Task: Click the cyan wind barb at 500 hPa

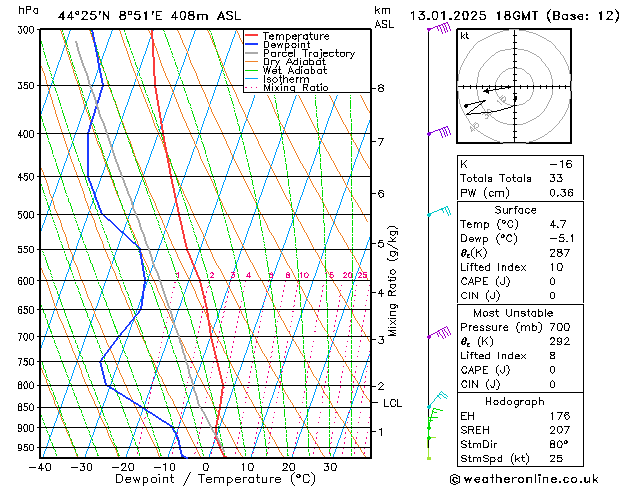Action: coord(439,211)
